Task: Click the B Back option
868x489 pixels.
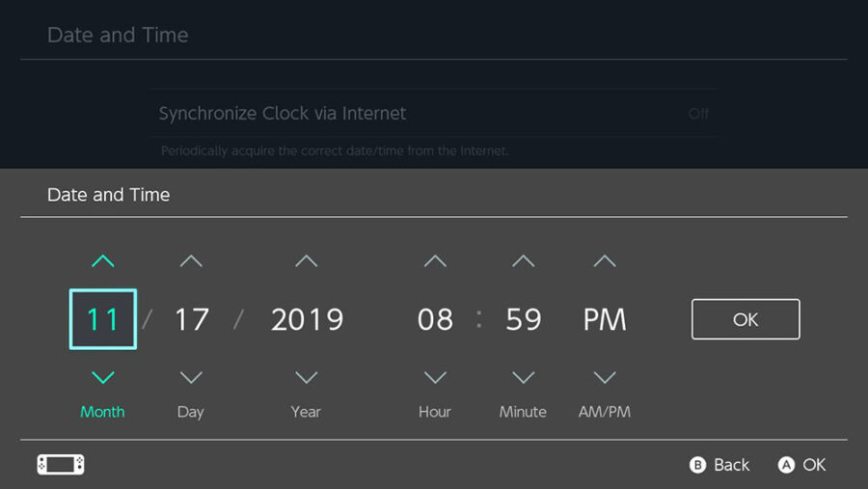Action: [x=719, y=465]
